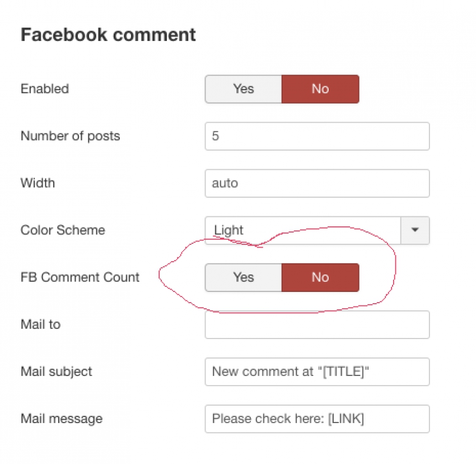Click the Mail message input field
Image resolution: width=476 pixels, height=464 pixels.
317,419
